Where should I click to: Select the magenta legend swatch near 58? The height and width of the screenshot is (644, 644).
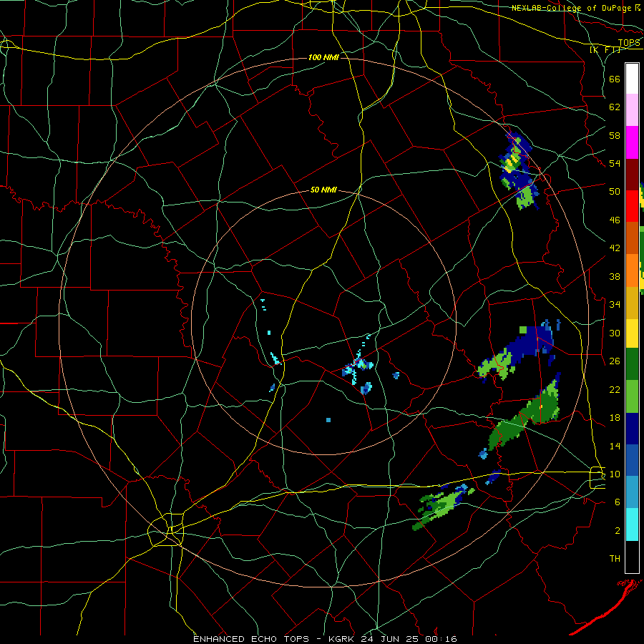click(632, 142)
